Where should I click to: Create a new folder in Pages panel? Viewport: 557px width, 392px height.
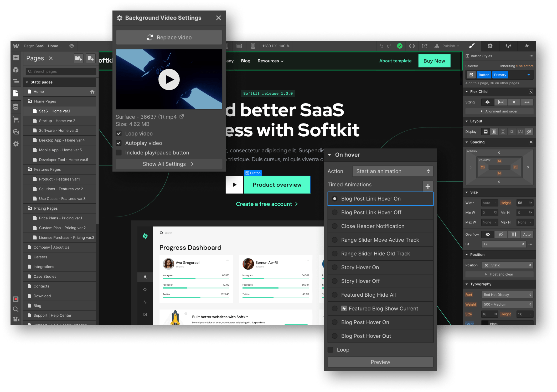point(78,58)
